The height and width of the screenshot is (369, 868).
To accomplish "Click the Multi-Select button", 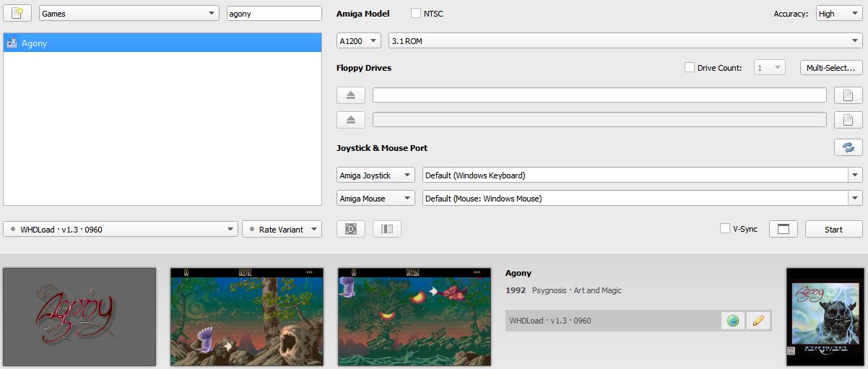I will pos(831,68).
